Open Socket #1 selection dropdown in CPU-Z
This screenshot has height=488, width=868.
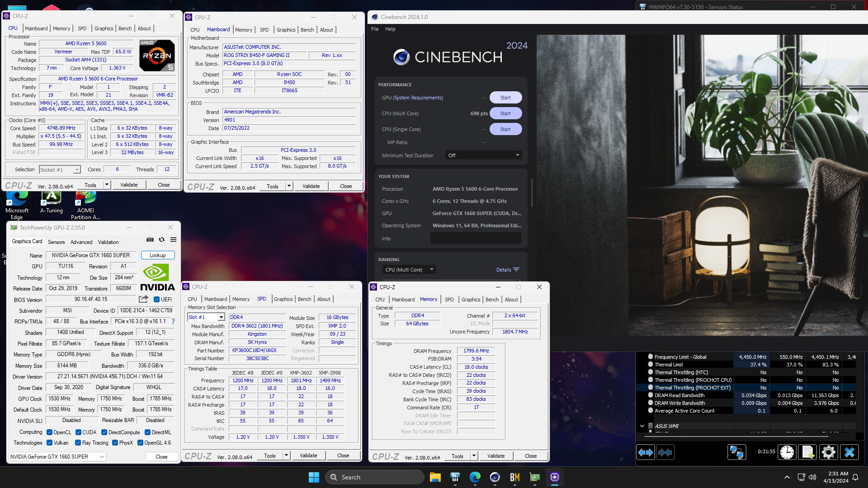(60, 169)
